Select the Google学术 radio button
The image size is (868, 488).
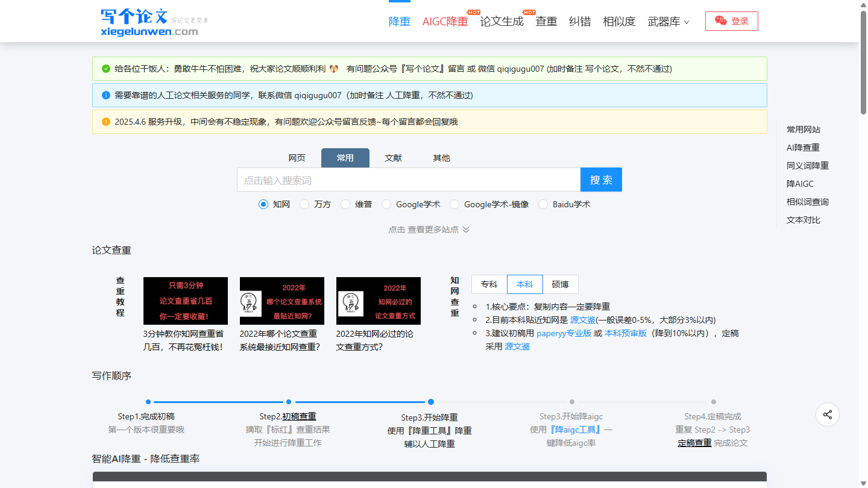coord(386,204)
